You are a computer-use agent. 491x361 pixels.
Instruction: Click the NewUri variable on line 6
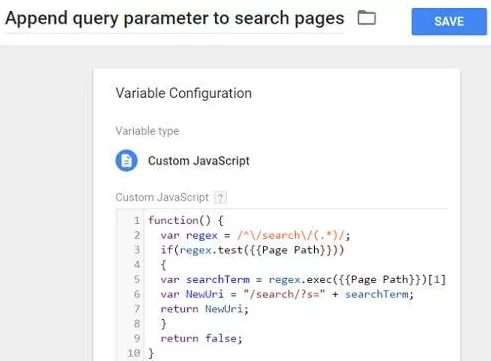click(205, 294)
